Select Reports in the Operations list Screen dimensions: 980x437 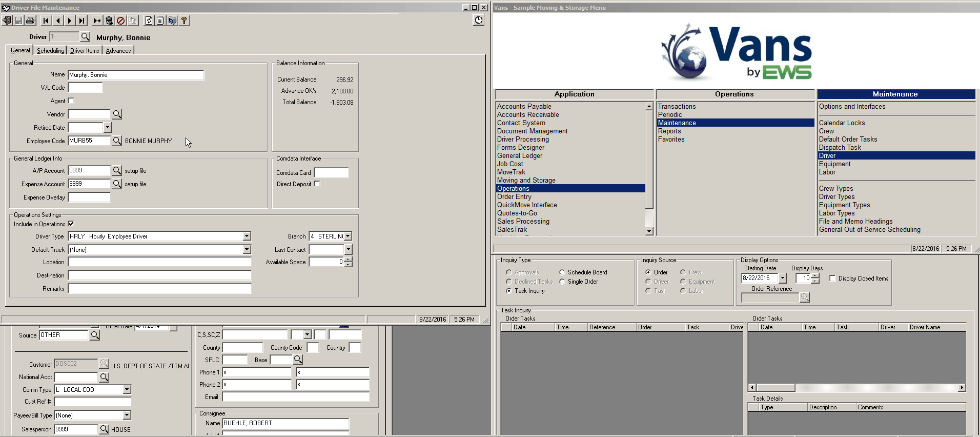(x=669, y=131)
